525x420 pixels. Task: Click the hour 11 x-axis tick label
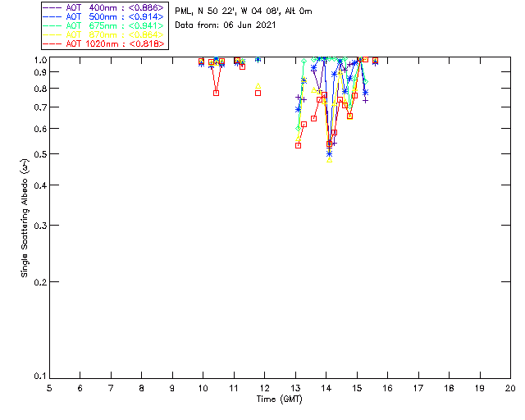click(x=234, y=388)
